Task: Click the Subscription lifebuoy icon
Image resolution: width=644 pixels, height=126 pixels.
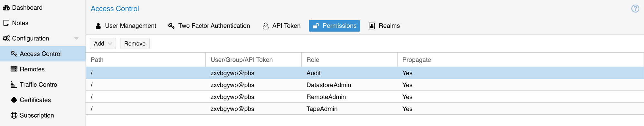Action: pyautogui.click(x=14, y=115)
